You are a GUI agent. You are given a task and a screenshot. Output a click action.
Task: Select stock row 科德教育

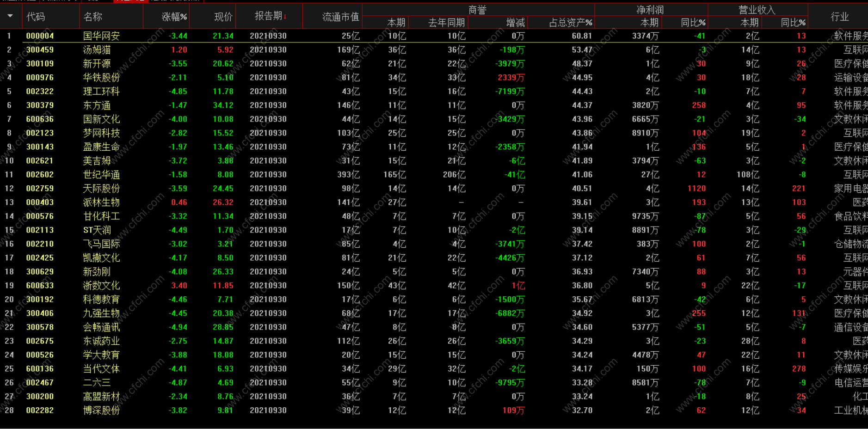coord(434,299)
